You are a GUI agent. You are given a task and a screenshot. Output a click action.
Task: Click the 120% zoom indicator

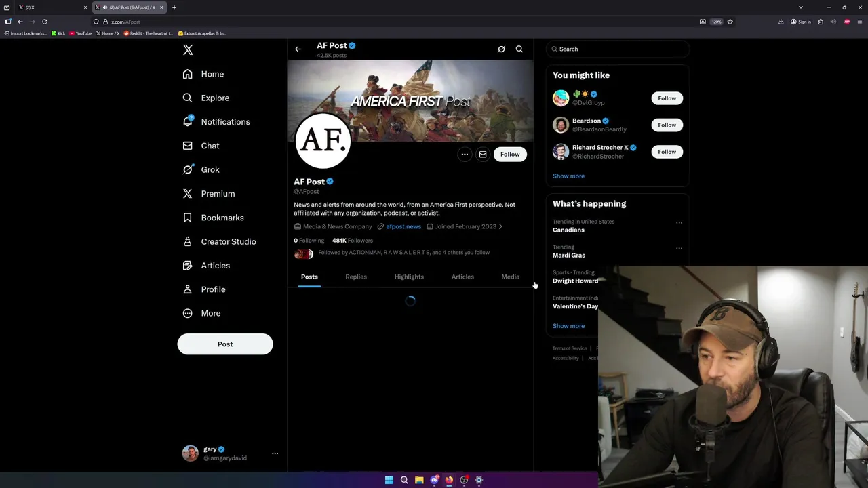click(x=717, y=22)
